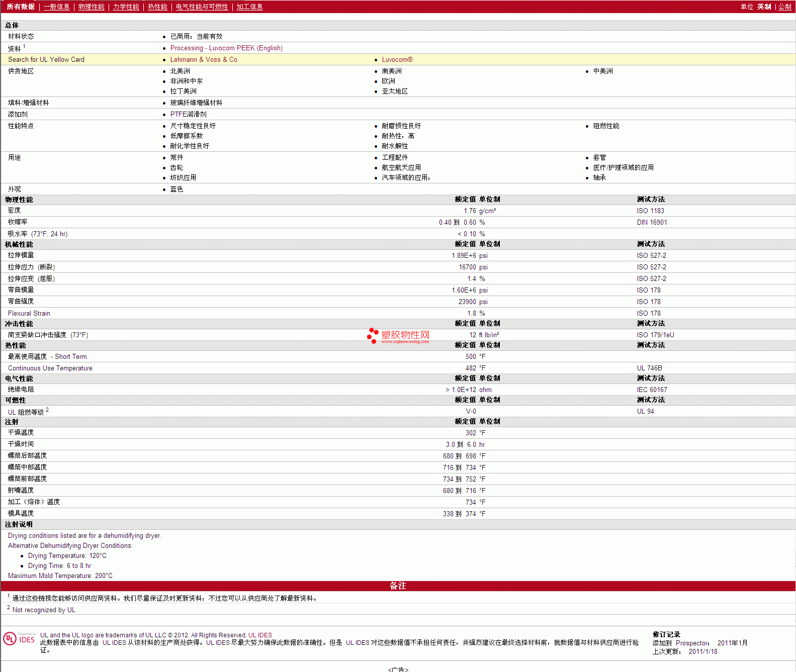The width and height of the screenshot is (796, 672).
Task: Click the 塑胶物性网 logo
Action: (398, 335)
